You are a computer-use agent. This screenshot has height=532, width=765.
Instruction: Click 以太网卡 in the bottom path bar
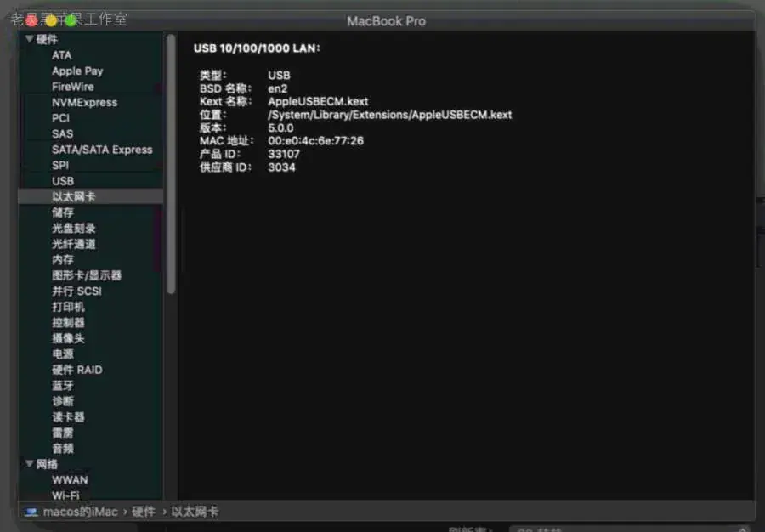(195, 512)
